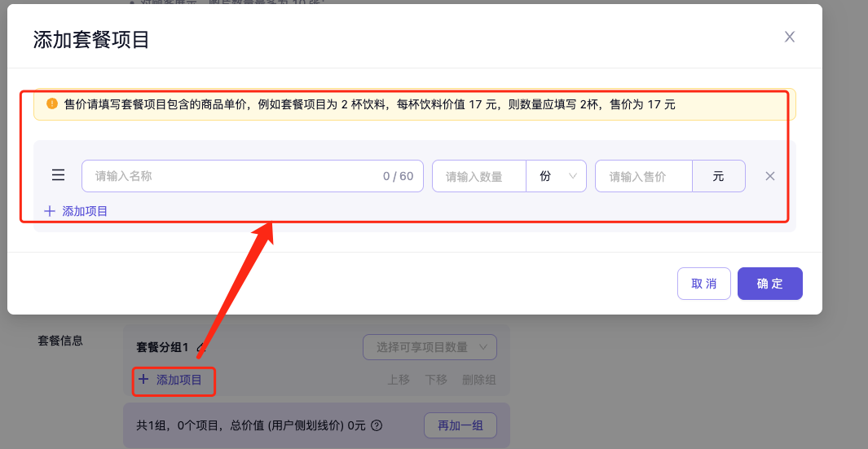Click the 下移 link
The height and width of the screenshot is (449, 868).
(436, 380)
